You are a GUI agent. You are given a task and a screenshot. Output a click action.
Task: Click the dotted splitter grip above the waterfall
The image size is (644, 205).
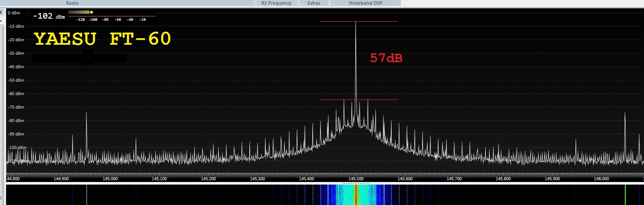pos(356,183)
